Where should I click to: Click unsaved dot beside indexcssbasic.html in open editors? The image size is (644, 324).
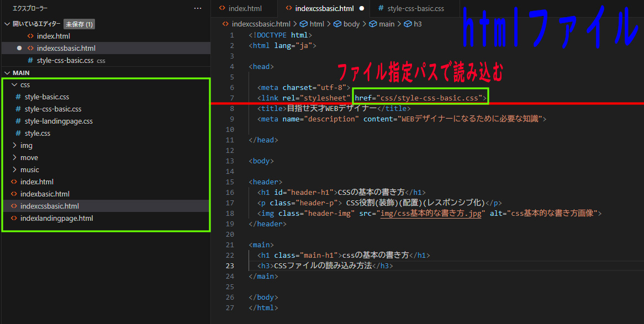click(x=19, y=48)
